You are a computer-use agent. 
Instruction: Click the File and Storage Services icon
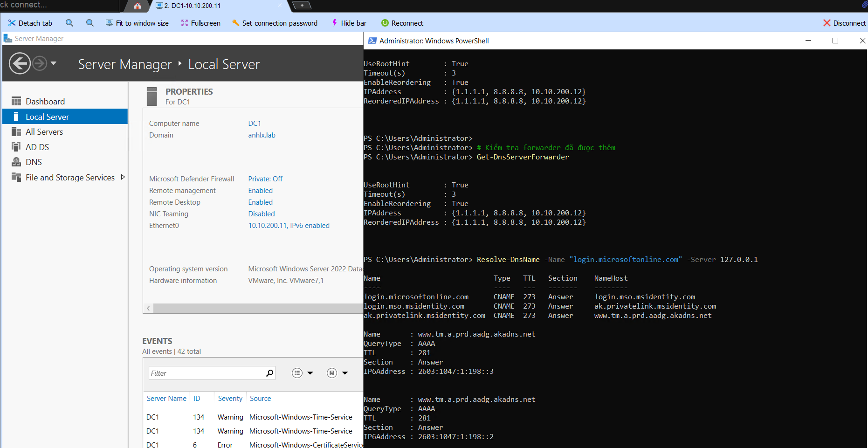(x=16, y=177)
